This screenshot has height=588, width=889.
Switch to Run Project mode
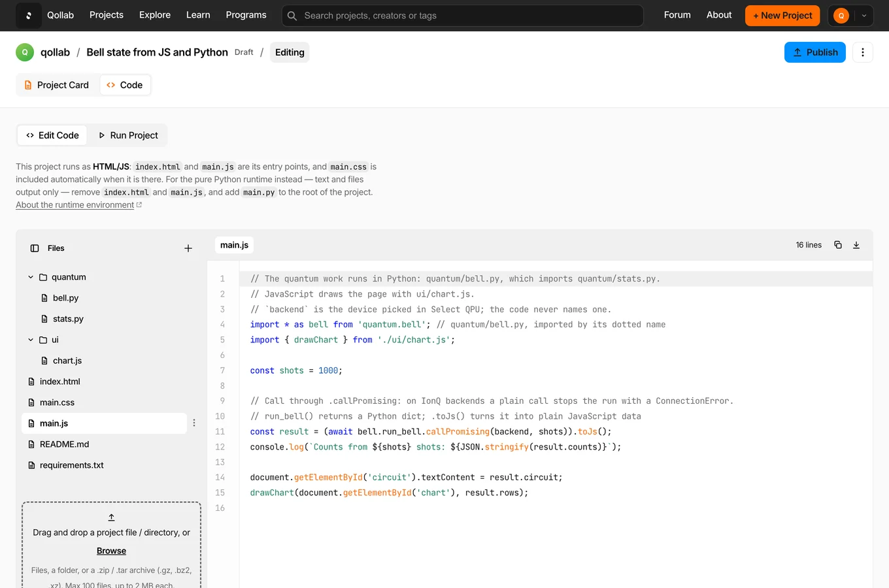tap(128, 135)
